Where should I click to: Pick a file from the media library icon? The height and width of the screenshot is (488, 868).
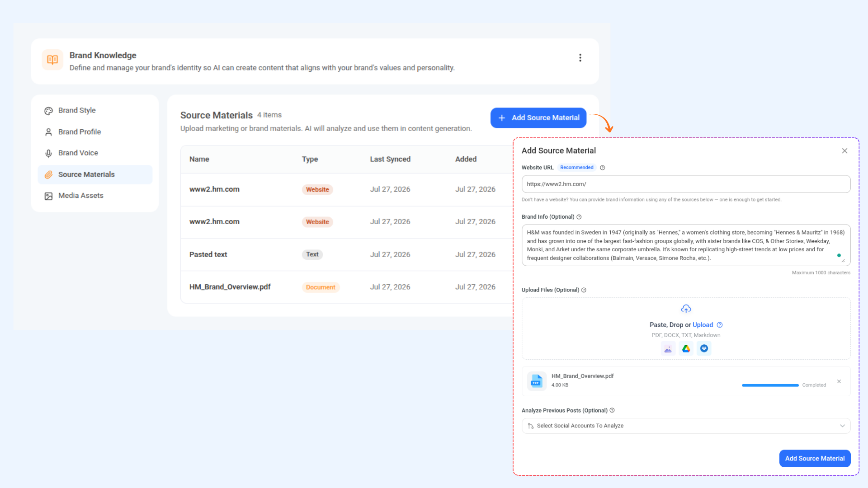tap(668, 348)
